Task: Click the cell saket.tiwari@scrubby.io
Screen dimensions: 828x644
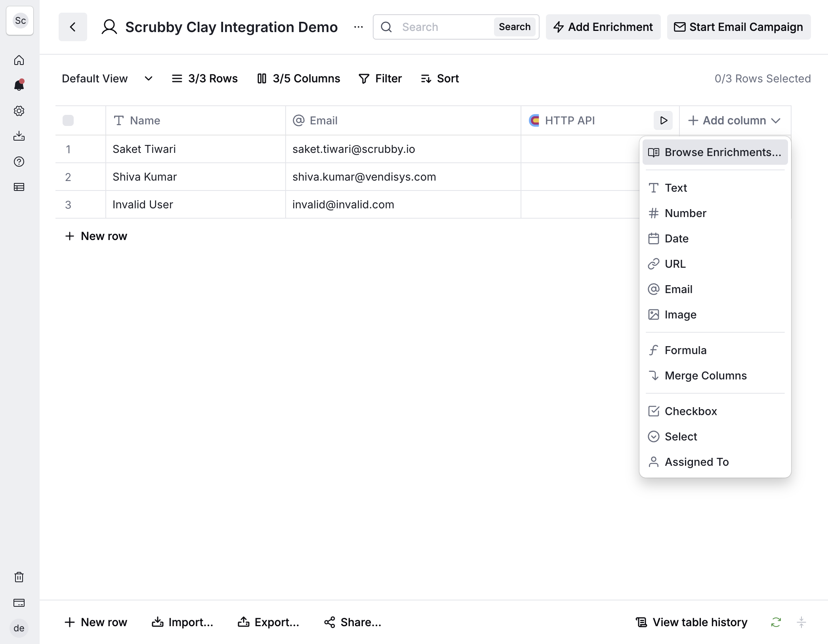Action: [403, 149]
